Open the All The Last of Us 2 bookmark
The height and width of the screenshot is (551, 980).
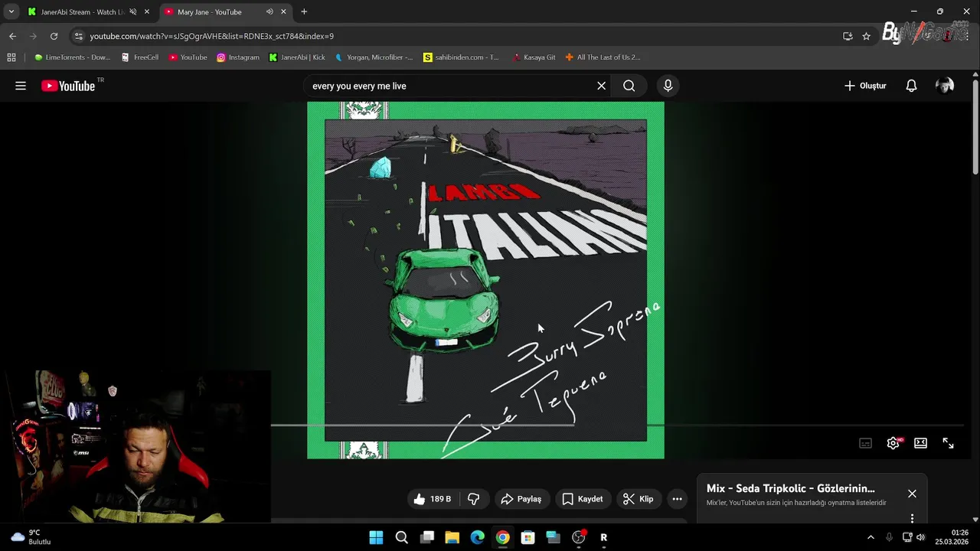602,57
